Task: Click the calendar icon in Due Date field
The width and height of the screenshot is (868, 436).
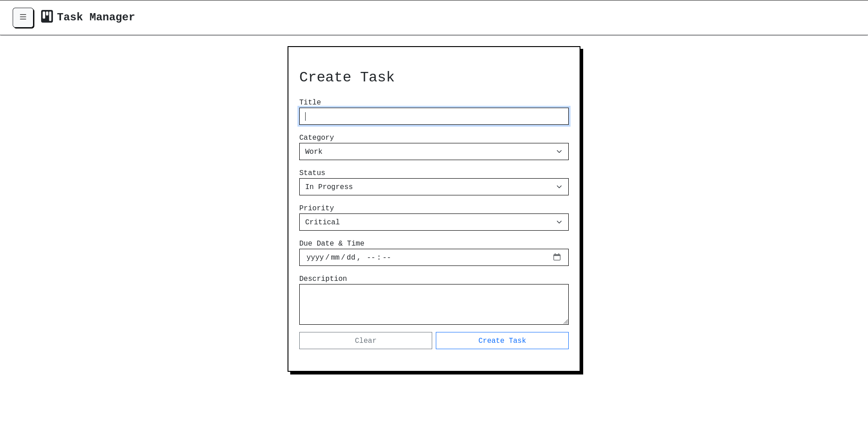Action: pyautogui.click(x=557, y=257)
